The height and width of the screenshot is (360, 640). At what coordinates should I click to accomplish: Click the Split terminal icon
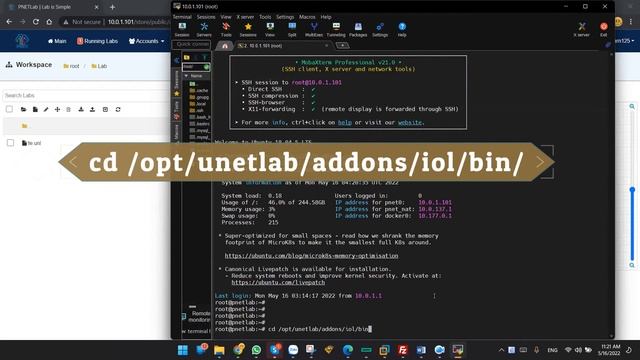click(292, 29)
